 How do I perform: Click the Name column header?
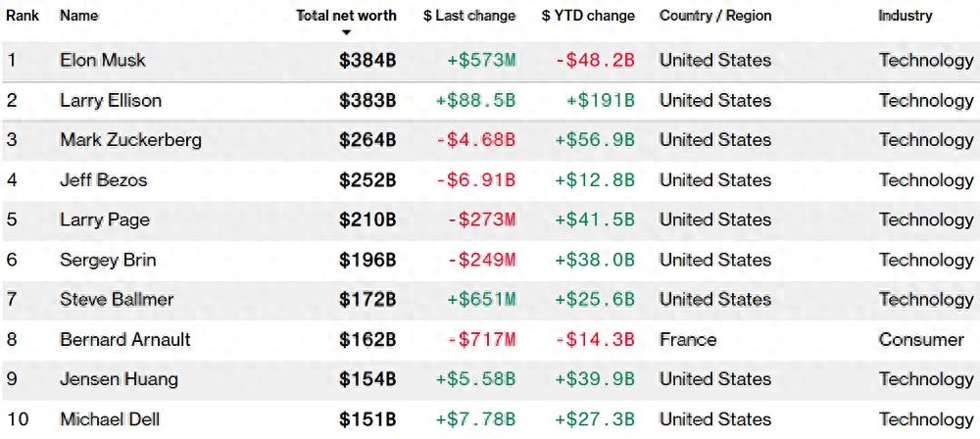[x=79, y=16]
